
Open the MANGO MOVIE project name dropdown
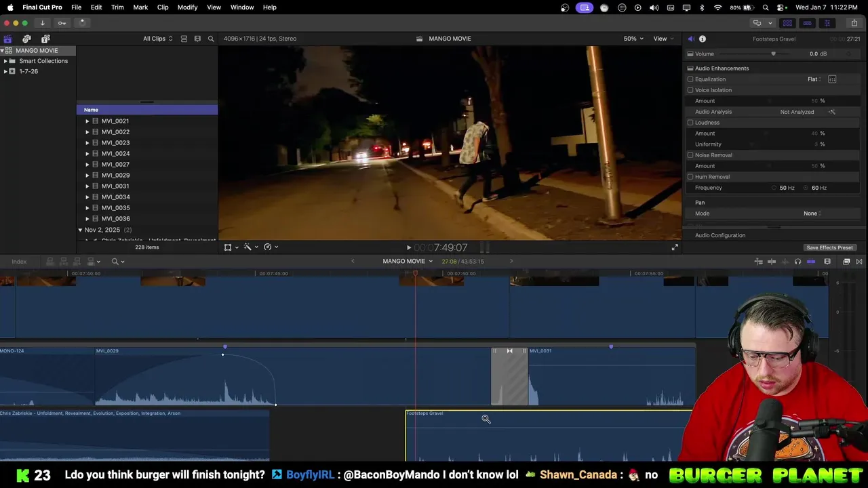point(408,261)
